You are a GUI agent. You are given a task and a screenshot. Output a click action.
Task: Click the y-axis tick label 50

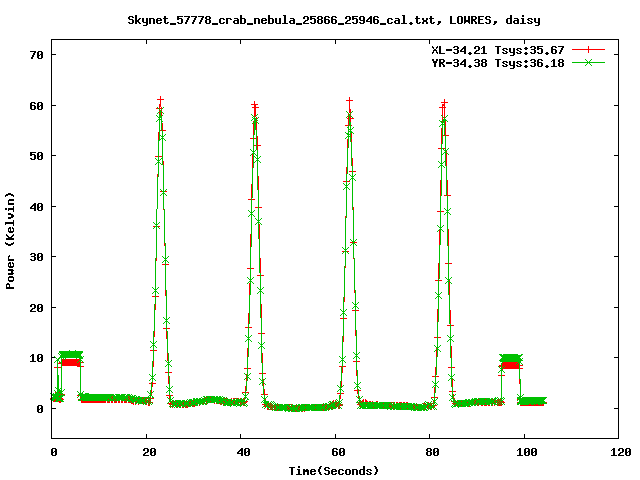pos(36,156)
